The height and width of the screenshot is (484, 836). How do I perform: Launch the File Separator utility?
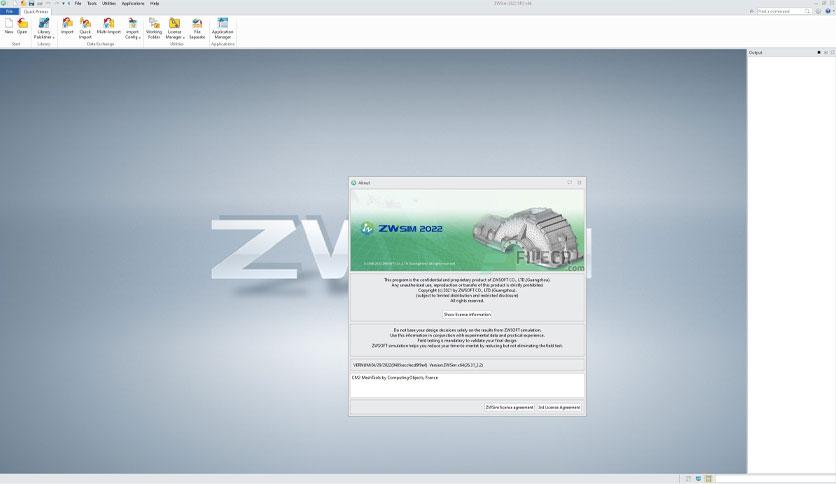197,28
